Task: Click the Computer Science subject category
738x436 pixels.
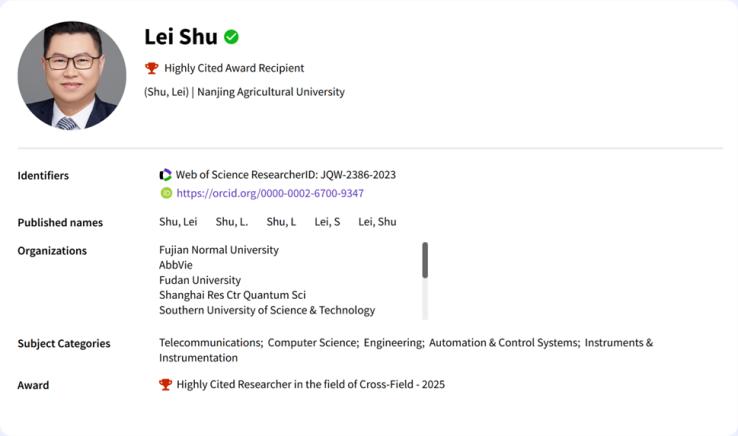Action: tap(312, 343)
